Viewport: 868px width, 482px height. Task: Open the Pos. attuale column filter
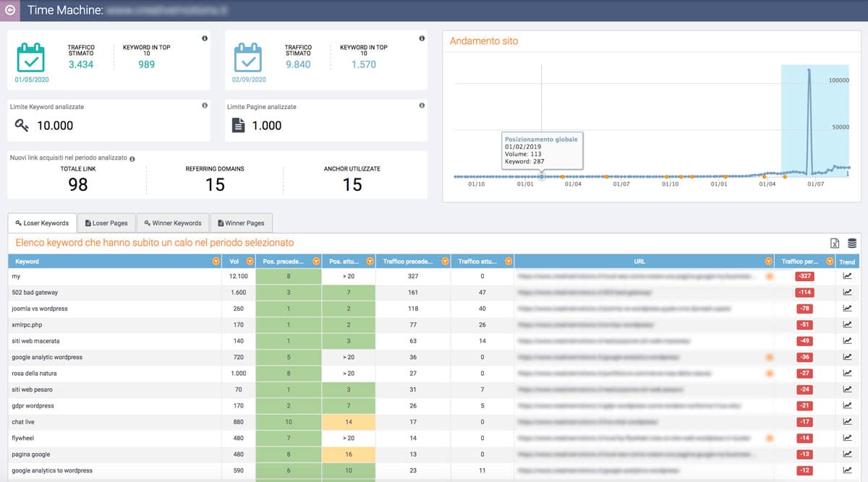(x=370, y=261)
